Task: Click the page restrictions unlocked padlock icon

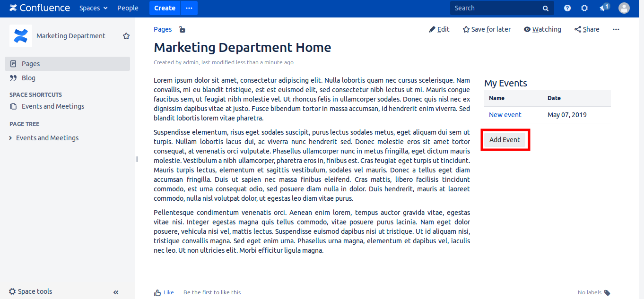Action: [182, 30]
